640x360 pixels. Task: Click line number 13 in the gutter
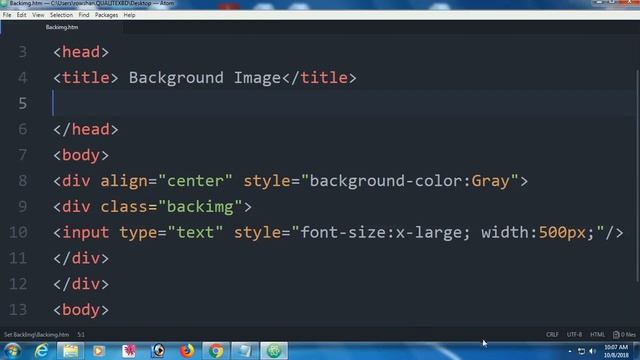click(x=18, y=309)
